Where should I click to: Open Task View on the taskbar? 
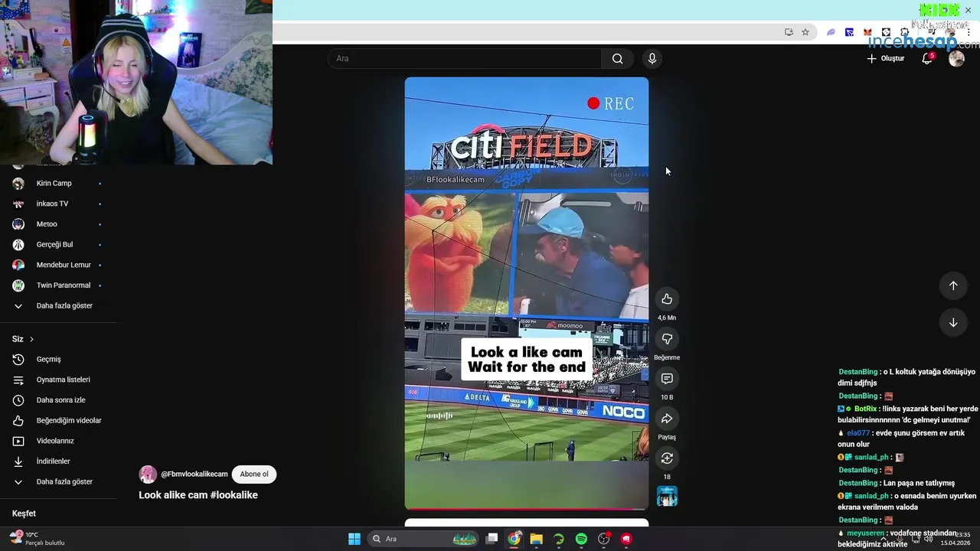tap(492, 540)
